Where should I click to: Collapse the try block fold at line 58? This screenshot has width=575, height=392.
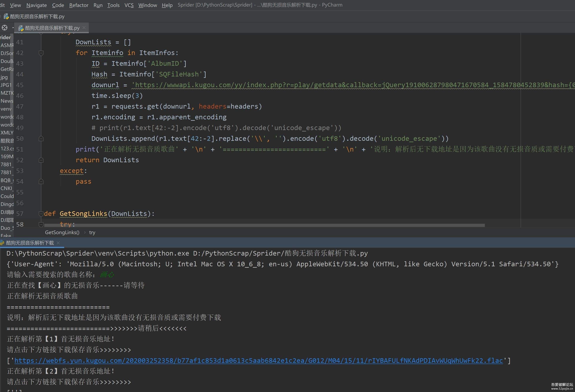pos(41,224)
